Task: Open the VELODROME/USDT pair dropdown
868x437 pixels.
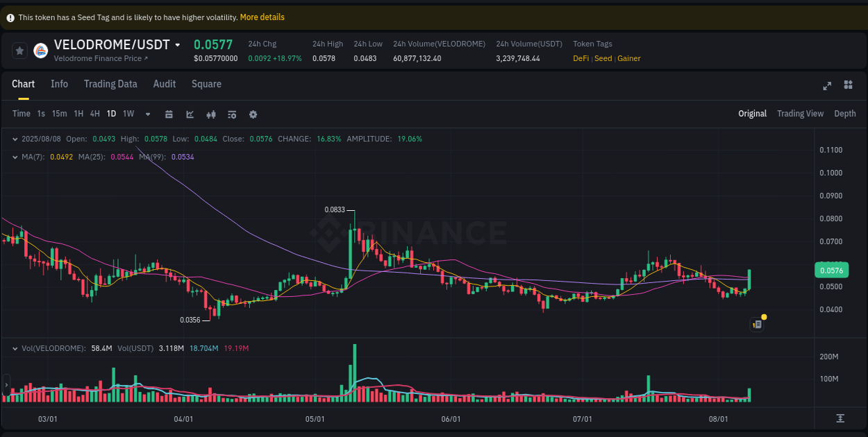Action: pyautogui.click(x=178, y=44)
